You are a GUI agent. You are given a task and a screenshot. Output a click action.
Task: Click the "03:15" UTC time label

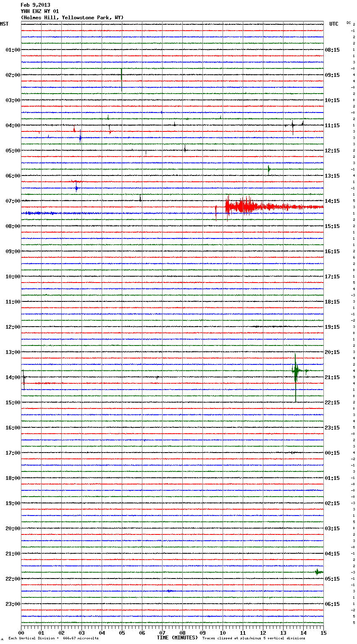coord(332,529)
